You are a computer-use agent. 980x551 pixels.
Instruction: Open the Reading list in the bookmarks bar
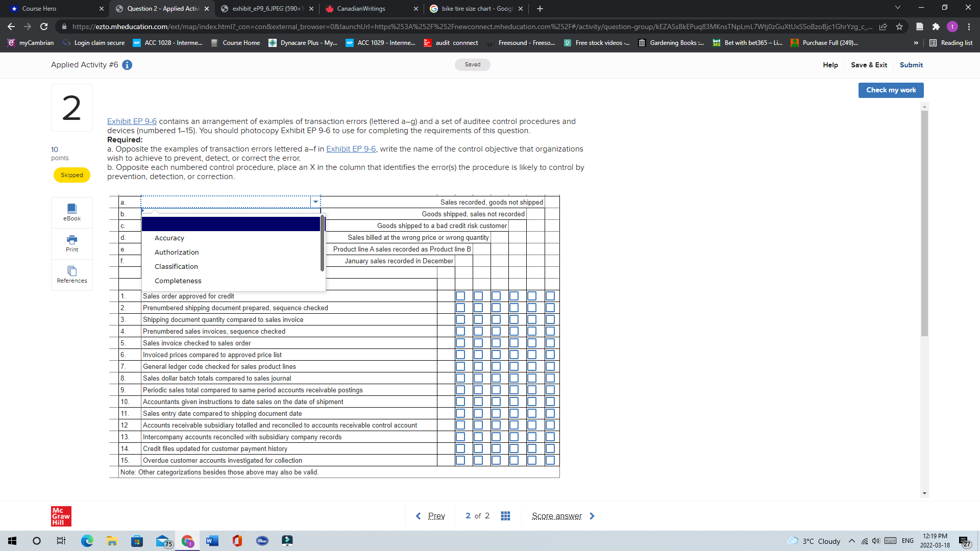click(951, 43)
